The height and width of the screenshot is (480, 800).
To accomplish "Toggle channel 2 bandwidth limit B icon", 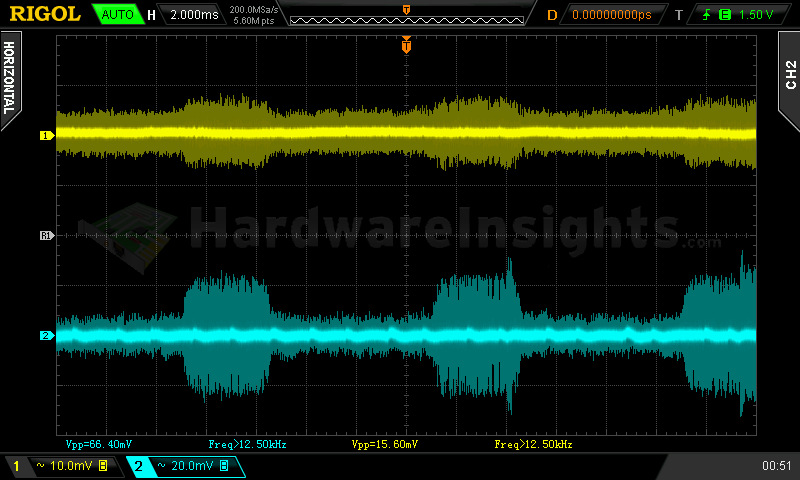I will (x=224, y=465).
